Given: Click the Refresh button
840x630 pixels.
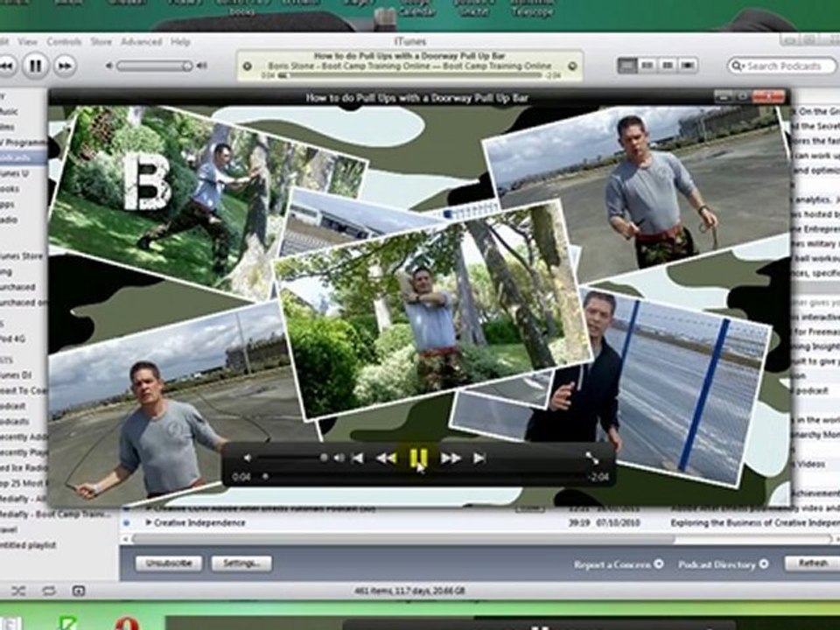Looking at the screenshot, I should coord(812,563).
